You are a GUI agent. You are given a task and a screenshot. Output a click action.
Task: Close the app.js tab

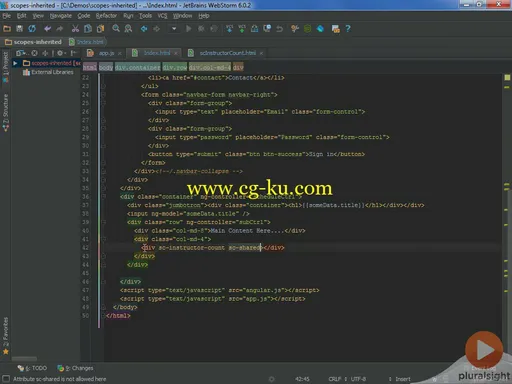[x=120, y=53]
